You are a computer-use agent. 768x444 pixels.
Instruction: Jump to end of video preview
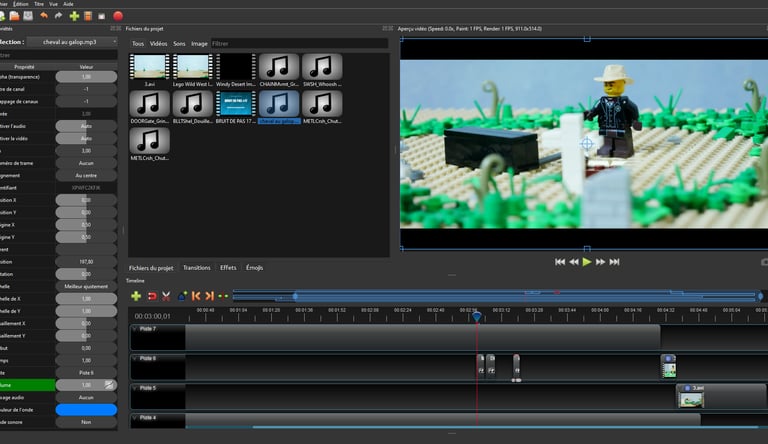click(x=614, y=262)
